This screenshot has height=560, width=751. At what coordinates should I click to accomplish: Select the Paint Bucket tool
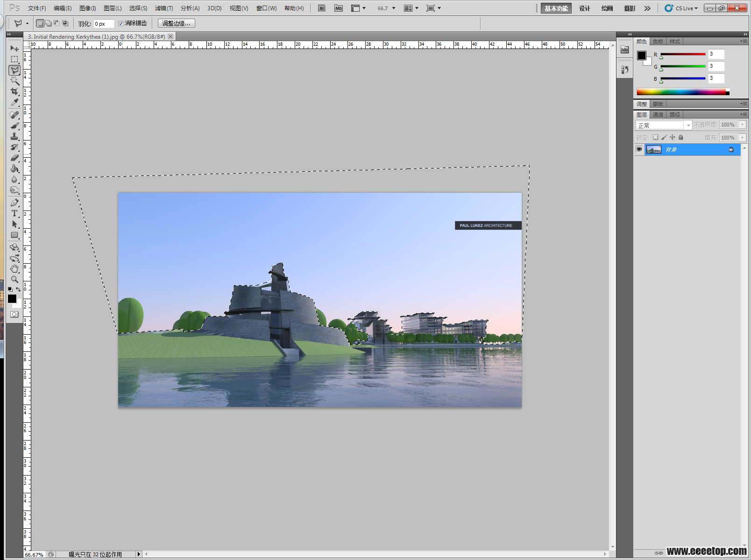[14, 168]
